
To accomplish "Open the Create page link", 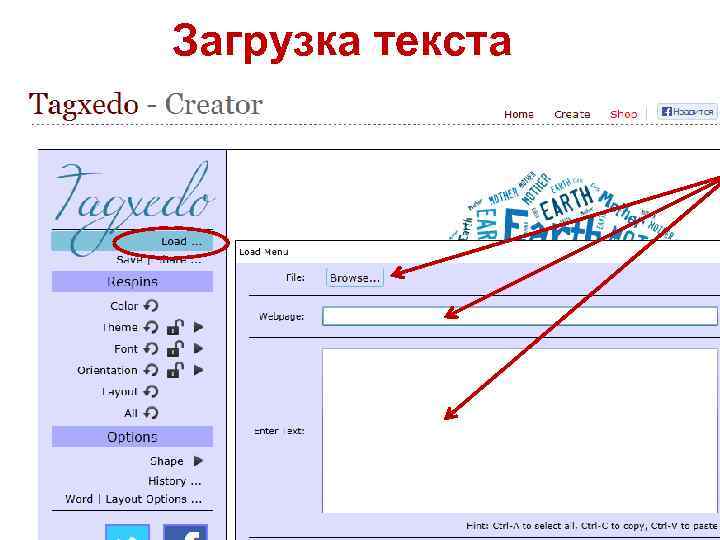I will (572, 114).
